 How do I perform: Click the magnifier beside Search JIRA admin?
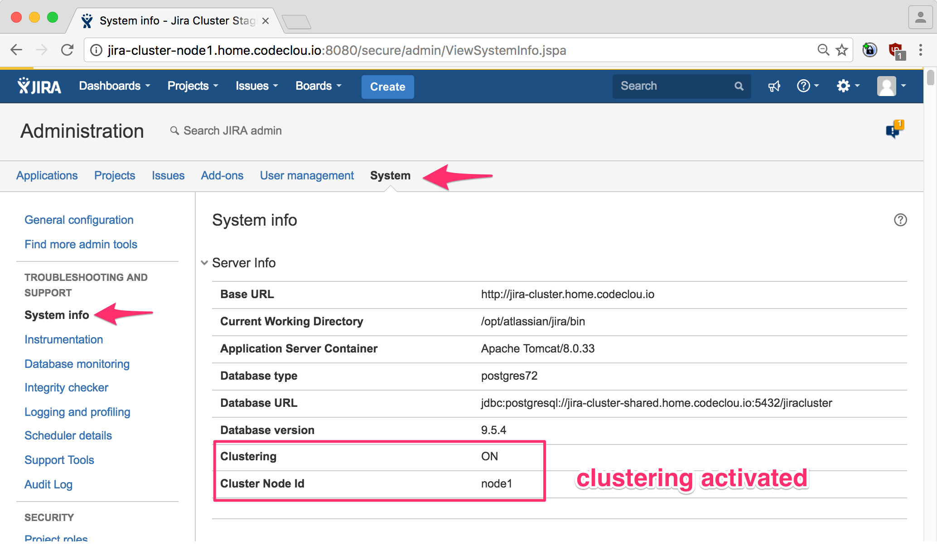(x=175, y=130)
